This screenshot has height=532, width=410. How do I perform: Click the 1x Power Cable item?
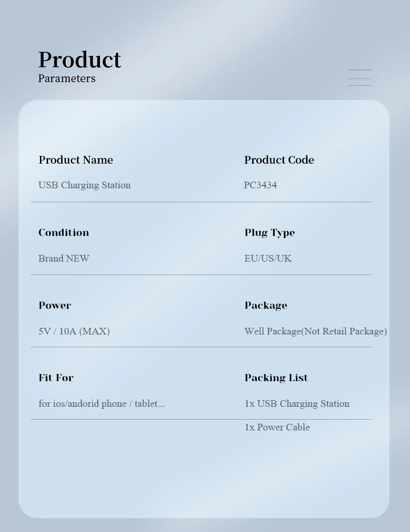pos(277,427)
